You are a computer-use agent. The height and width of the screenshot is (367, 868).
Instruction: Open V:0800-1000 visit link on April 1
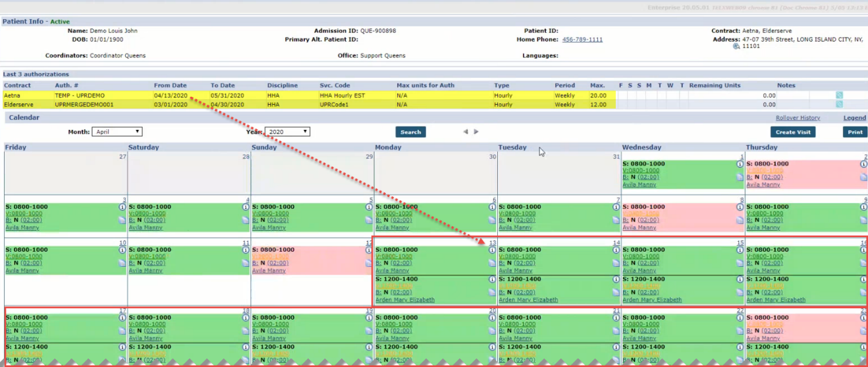click(641, 171)
